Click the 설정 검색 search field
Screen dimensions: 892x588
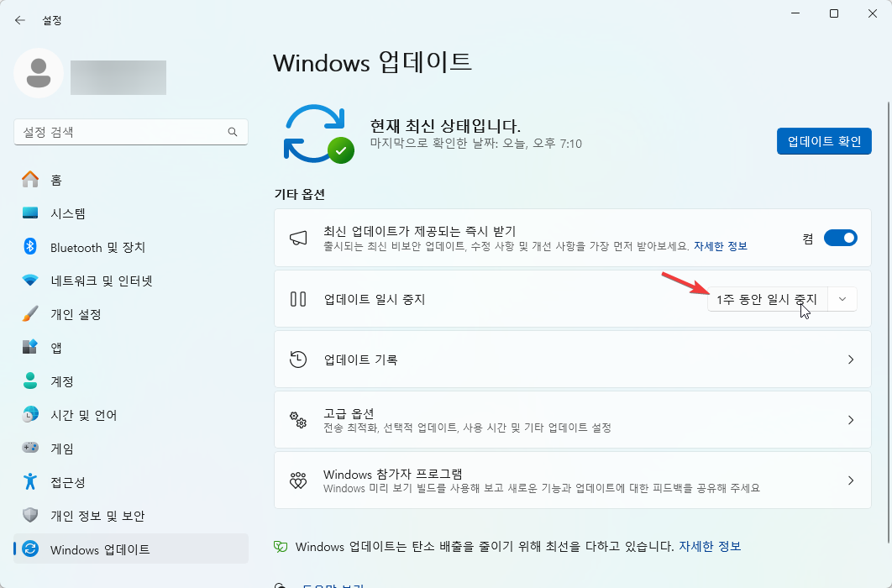130,132
